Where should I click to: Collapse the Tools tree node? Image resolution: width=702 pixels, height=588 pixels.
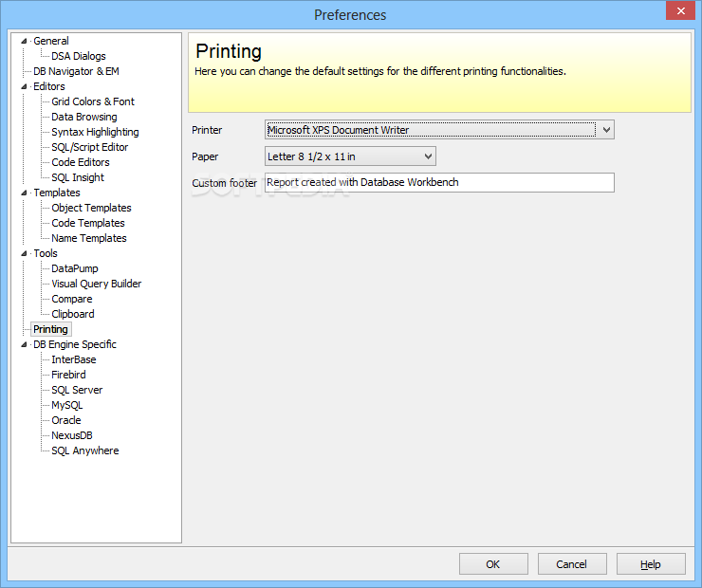coord(24,254)
